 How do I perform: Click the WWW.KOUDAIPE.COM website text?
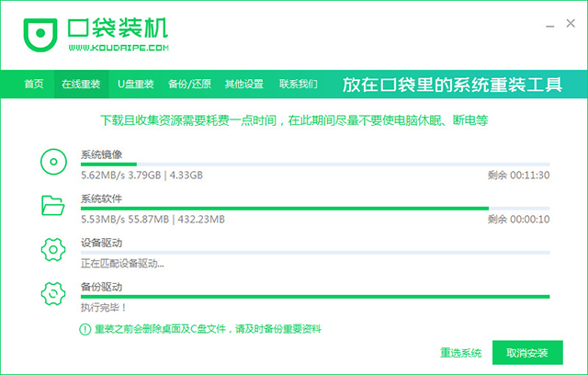pos(119,48)
